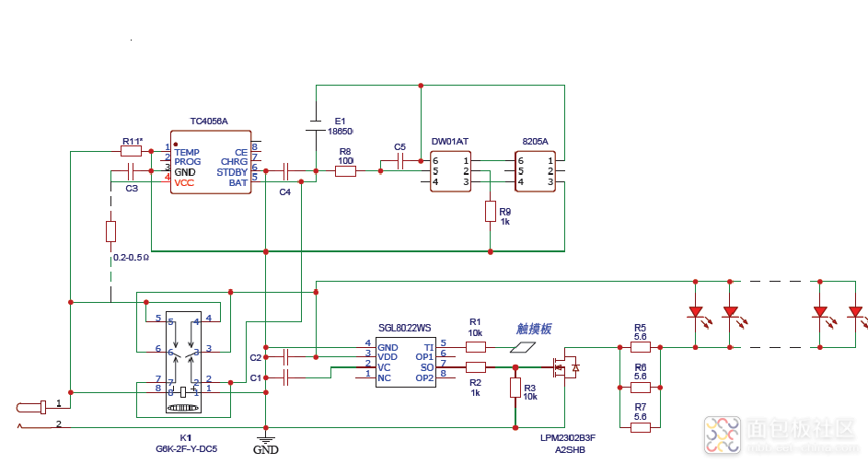Click the 0.2-0.5Ω resistor body symbol

point(110,231)
